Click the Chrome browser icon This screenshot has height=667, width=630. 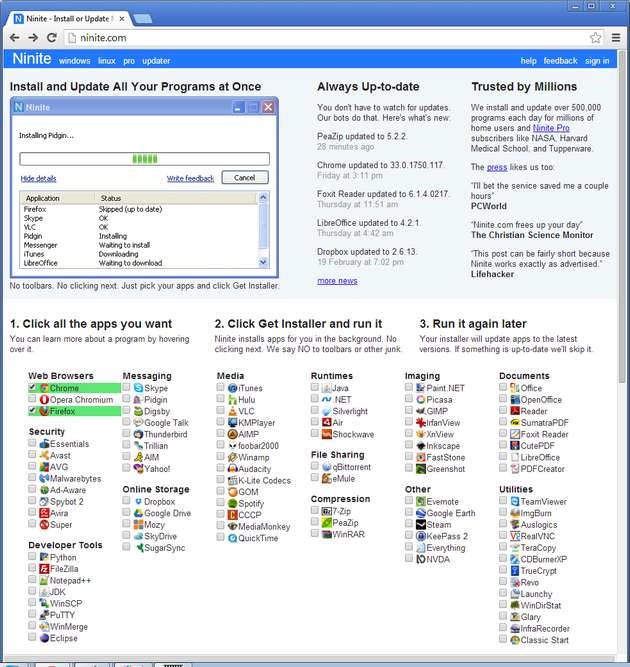point(44,388)
